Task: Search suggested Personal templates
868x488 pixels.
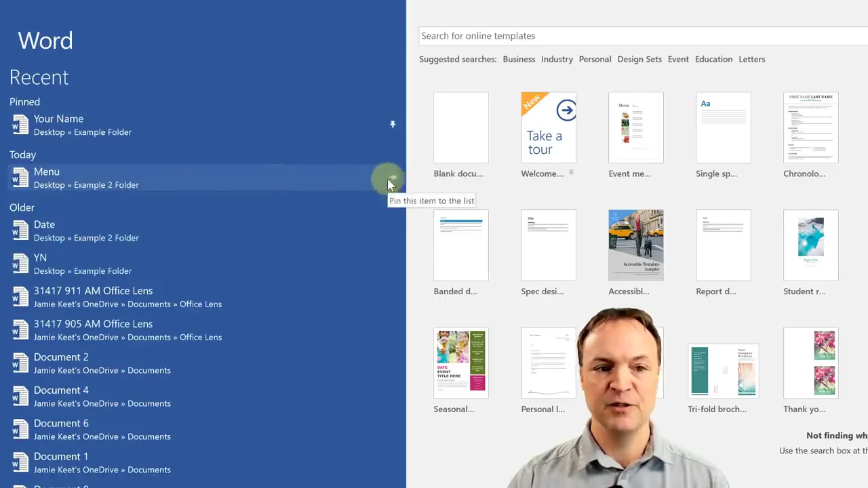Action: [x=595, y=59]
